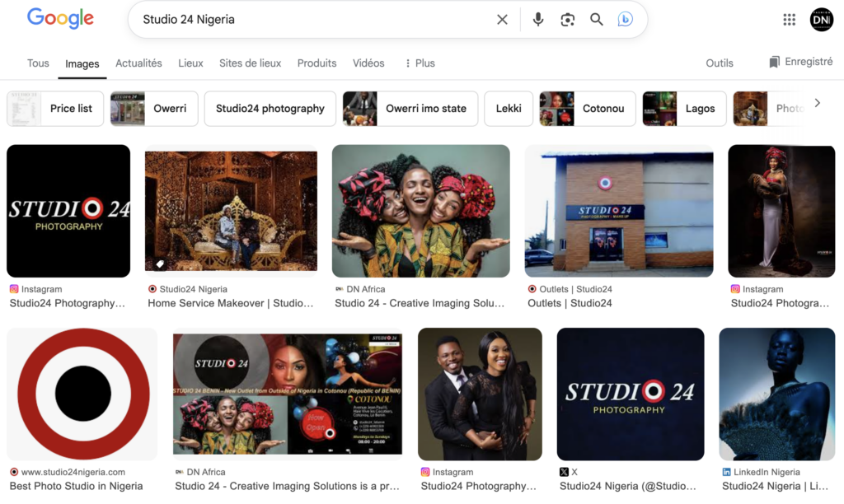Select the Lekki filter chip
Screen dimensions: 844x504
point(509,108)
